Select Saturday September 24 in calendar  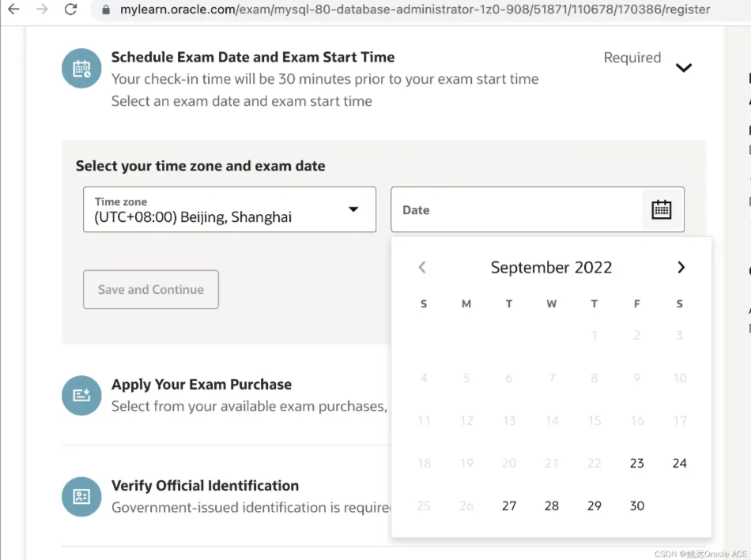tap(679, 463)
